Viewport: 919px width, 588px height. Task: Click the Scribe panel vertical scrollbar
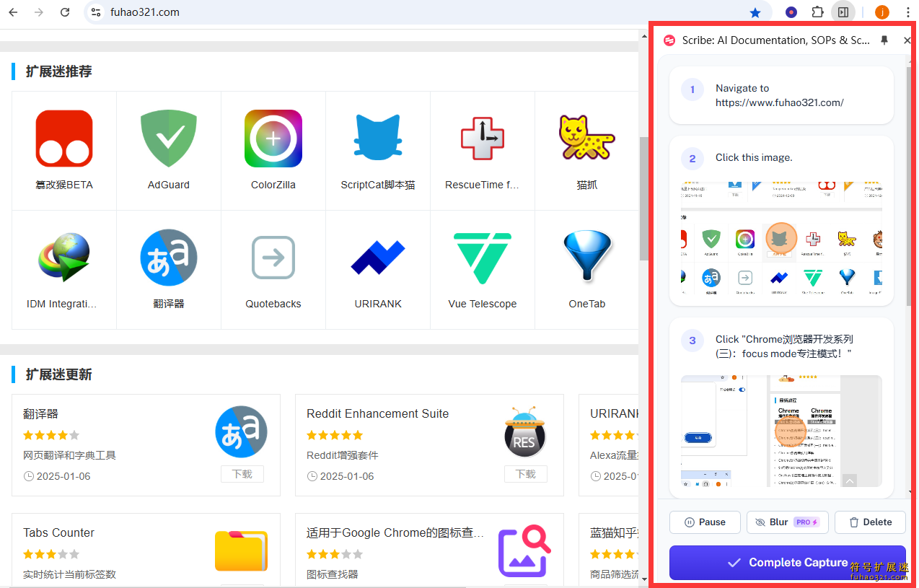(909, 188)
